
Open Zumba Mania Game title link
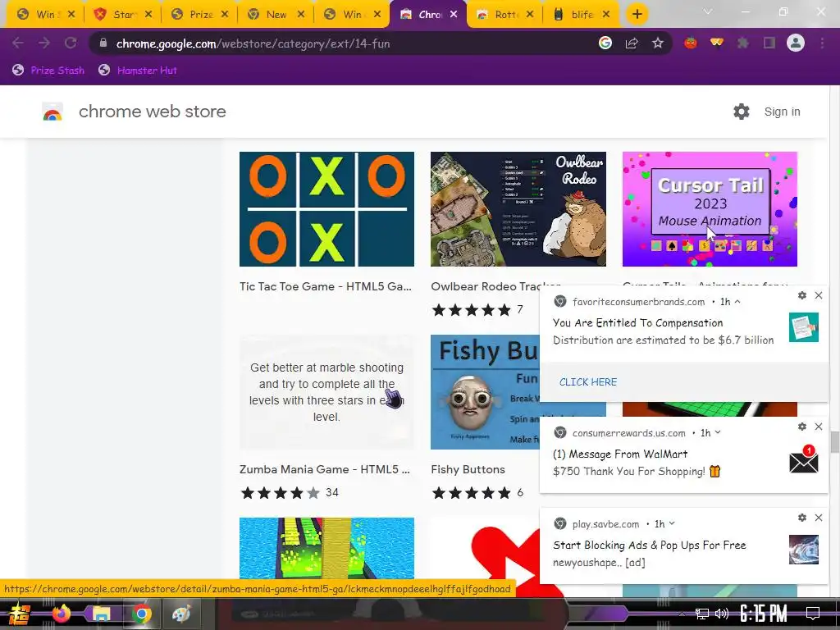pos(325,469)
